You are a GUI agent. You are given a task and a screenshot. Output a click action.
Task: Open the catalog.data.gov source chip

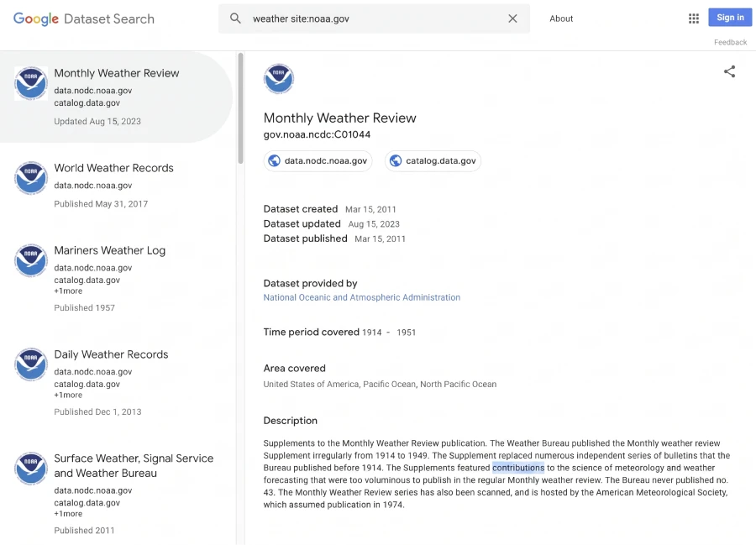pyautogui.click(x=433, y=160)
